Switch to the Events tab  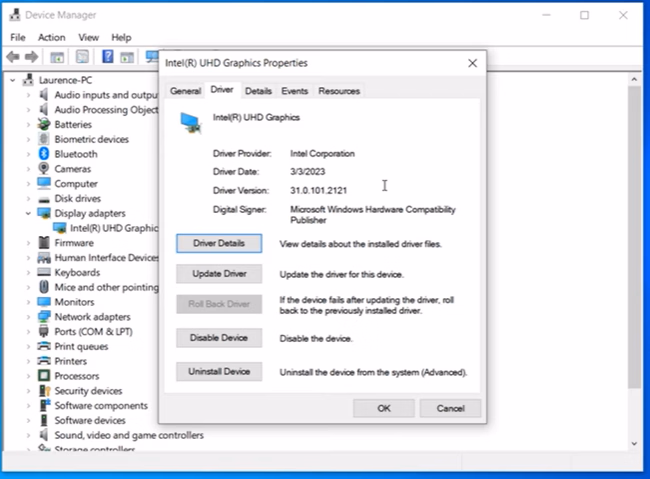(294, 91)
